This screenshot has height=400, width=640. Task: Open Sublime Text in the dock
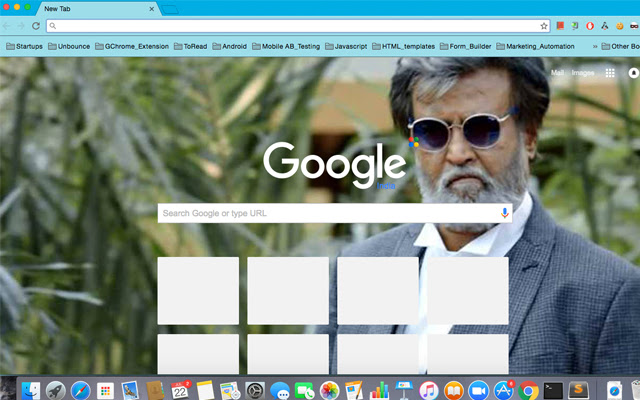(x=578, y=391)
